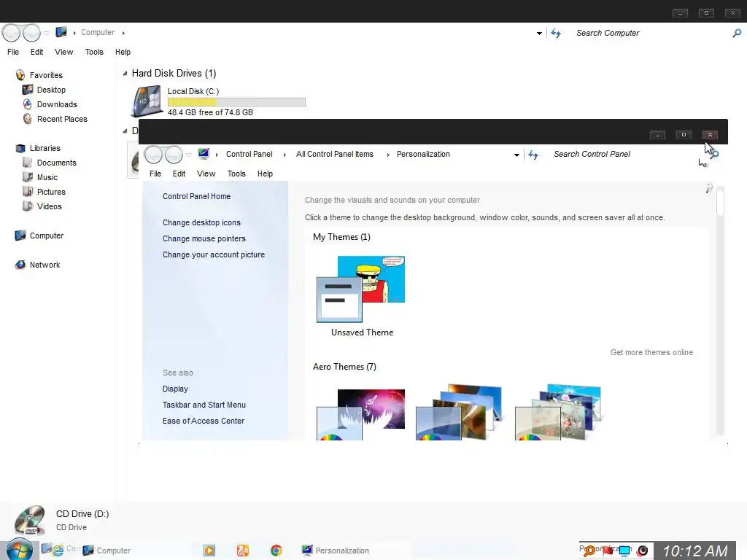Select the CD Drive (D:) disc icon

tap(29, 519)
